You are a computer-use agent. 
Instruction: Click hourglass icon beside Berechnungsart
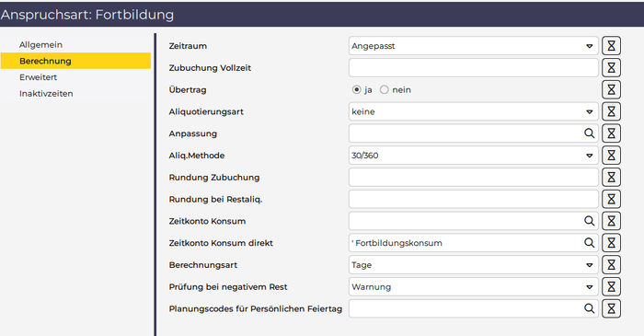(611, 265)
